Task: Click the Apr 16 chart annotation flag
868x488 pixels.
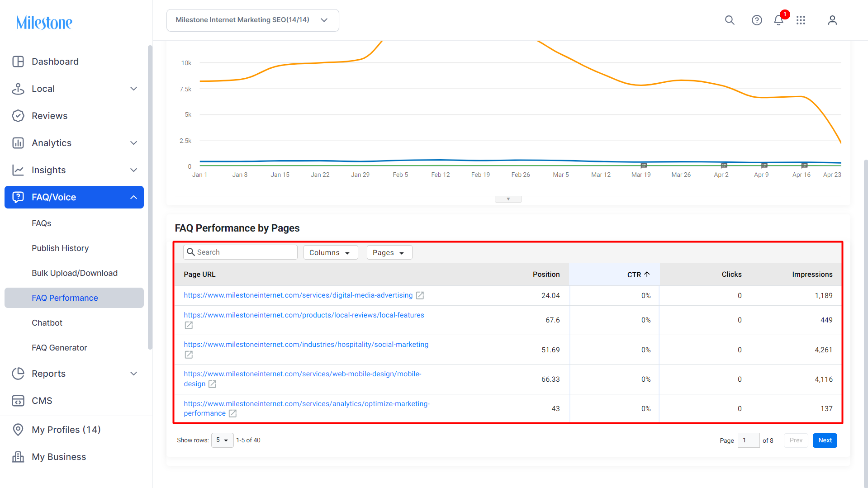Action: (804, 166)
